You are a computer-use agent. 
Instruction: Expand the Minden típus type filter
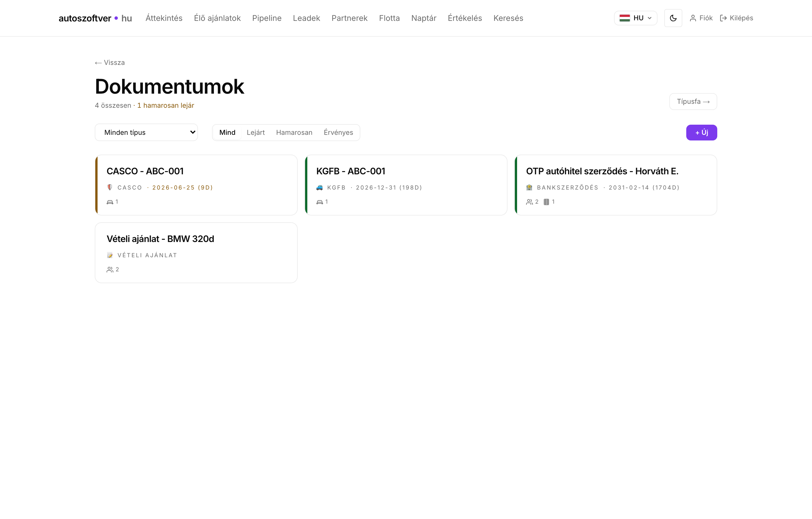tap(146, 132)
